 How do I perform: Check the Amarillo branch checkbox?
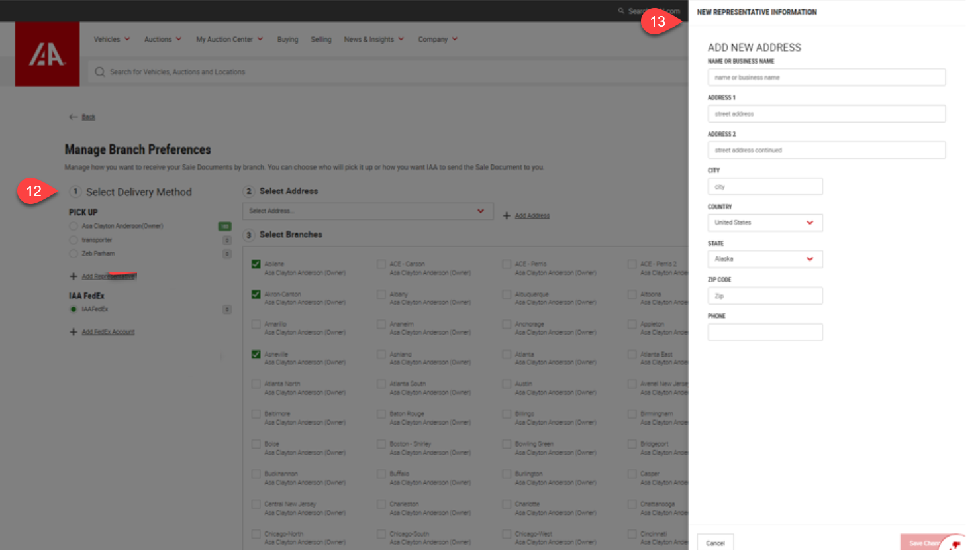(x=256, y=324)
